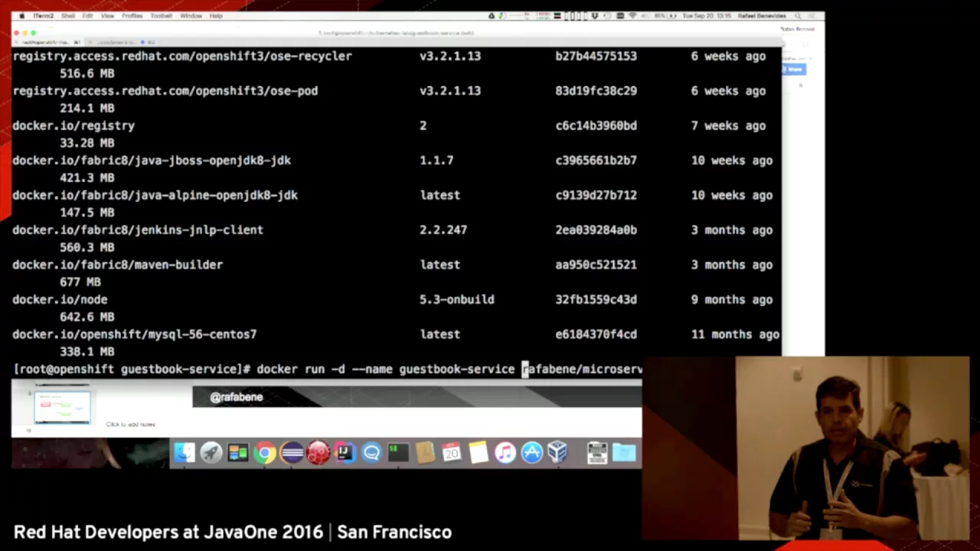Click the Rafael Benevides user menu
980x551 pixels.
point(761,15)
